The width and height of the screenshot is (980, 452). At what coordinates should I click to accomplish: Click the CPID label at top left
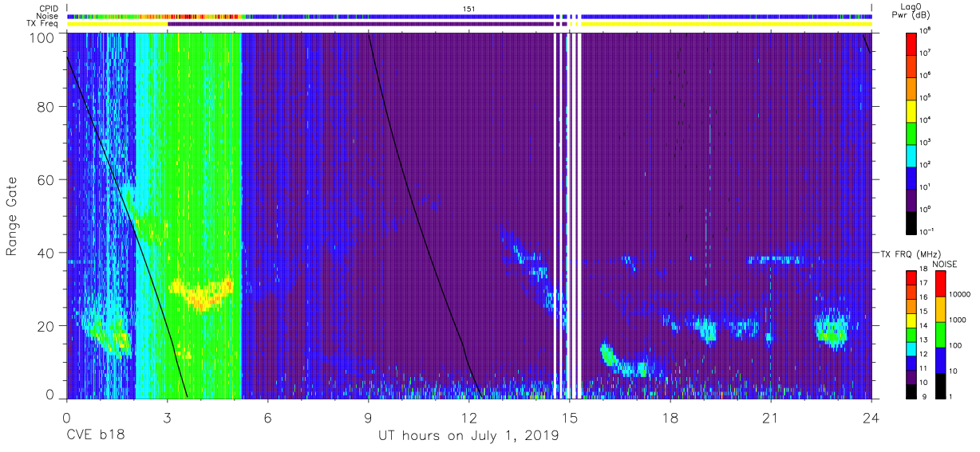[x=48, y=8]
